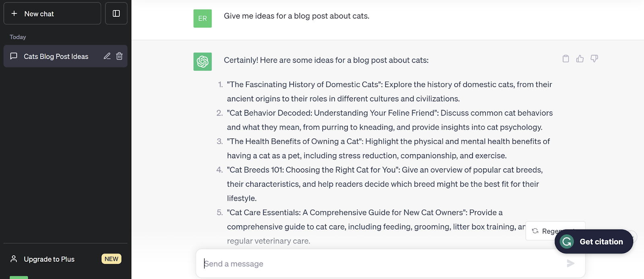Screen dimensions: 644x279
Task: Click the Get citation button
Action: (594, 242)
